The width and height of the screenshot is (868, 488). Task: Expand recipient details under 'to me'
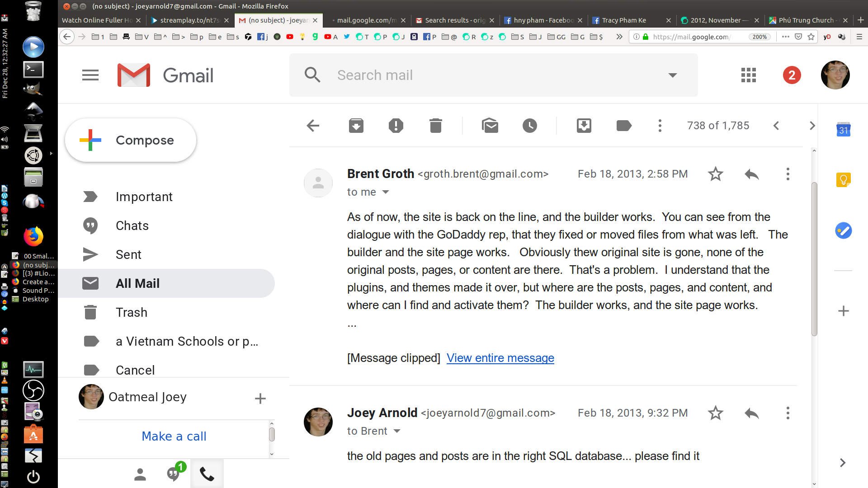[386, 192]
